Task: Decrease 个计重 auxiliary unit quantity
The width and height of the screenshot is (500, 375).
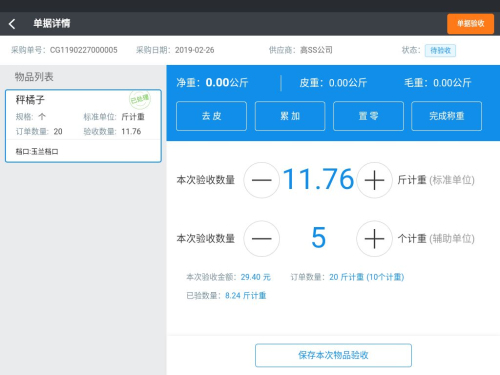Action: click(x=262, y=239)
